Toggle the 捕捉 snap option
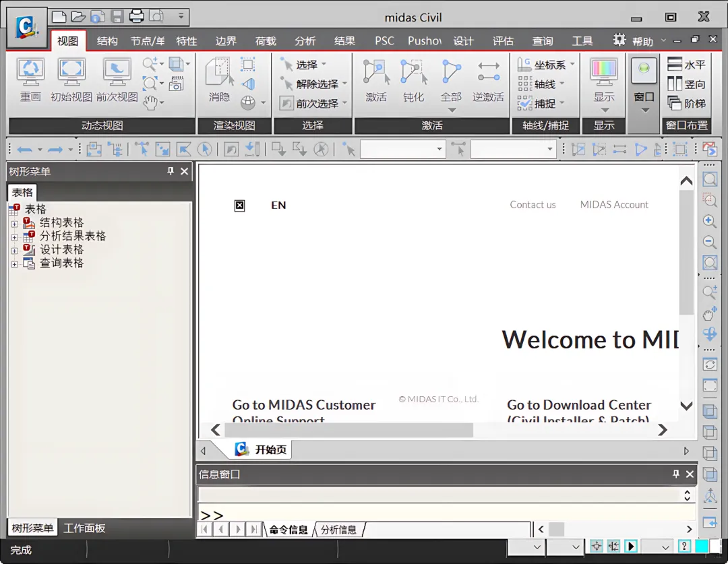728x564 pixels. [x=540, y=103]
